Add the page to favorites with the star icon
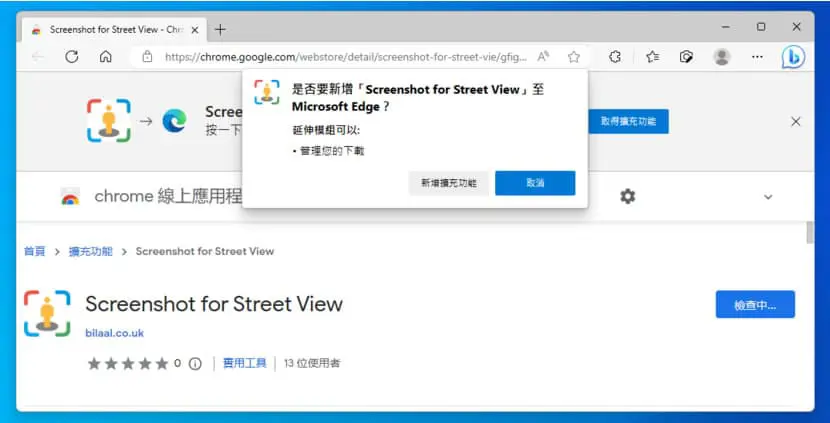Screen dimensions: 830x423 click(x=574, y=57)
